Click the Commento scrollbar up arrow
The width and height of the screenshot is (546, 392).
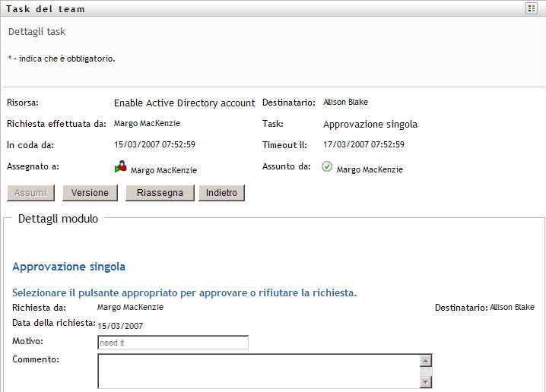click(x=426, y=361)
